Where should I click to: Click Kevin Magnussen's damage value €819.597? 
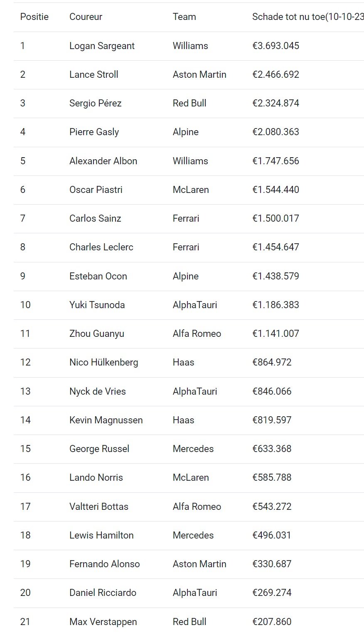272,420
